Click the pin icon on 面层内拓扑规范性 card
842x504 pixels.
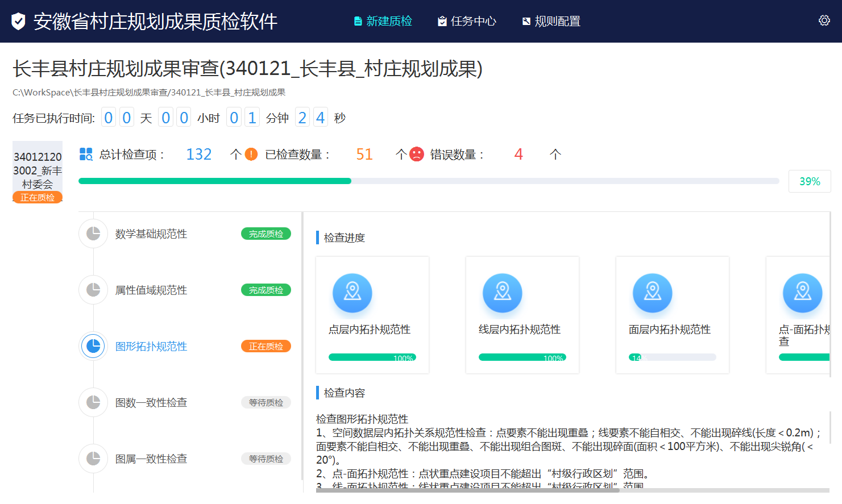(652, 292)
